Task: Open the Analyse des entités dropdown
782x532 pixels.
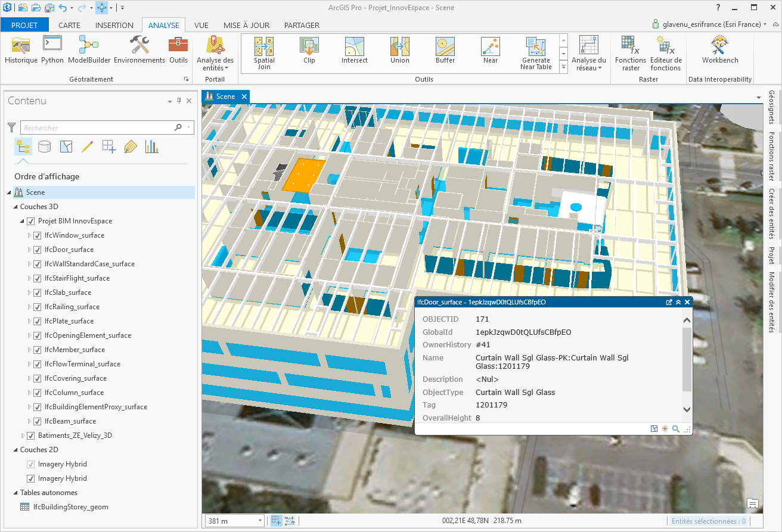Action: click(x=215, y=53)
